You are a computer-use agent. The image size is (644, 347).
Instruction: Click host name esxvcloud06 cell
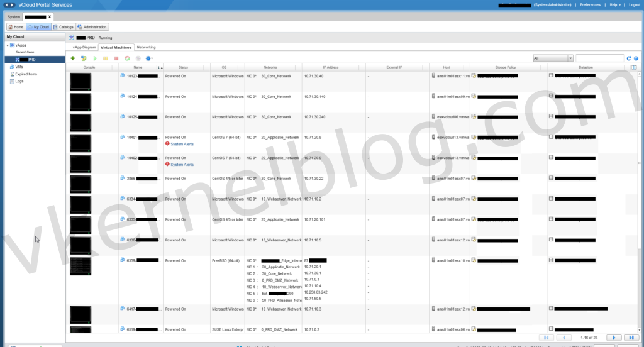[x=453, y=117]
